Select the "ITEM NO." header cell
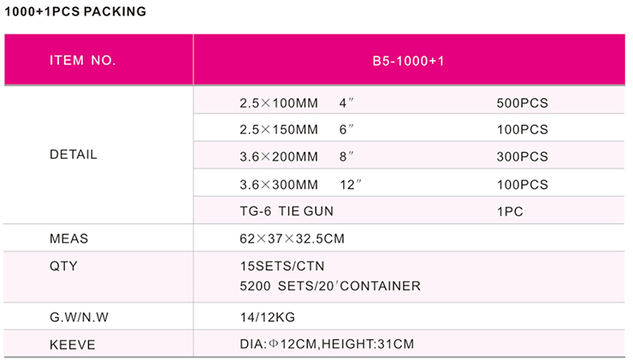The height and width of the screenshot is (364, 633). click(83, 61)
